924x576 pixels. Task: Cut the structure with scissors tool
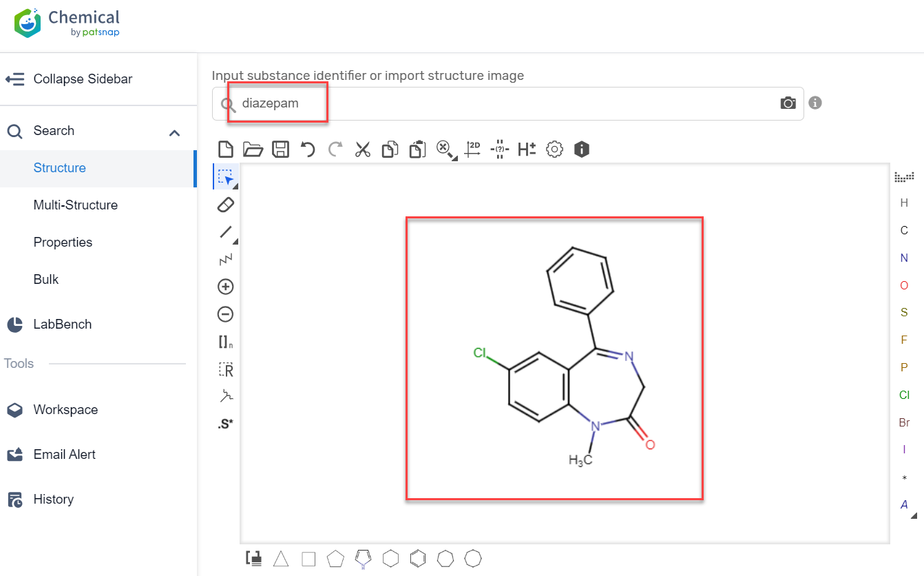(363, 149)
